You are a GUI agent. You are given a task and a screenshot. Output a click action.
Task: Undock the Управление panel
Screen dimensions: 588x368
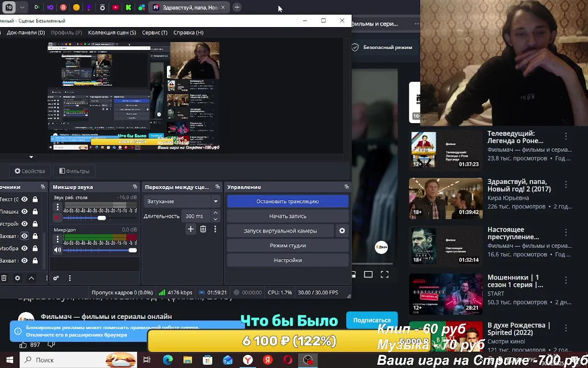point(347,187)
